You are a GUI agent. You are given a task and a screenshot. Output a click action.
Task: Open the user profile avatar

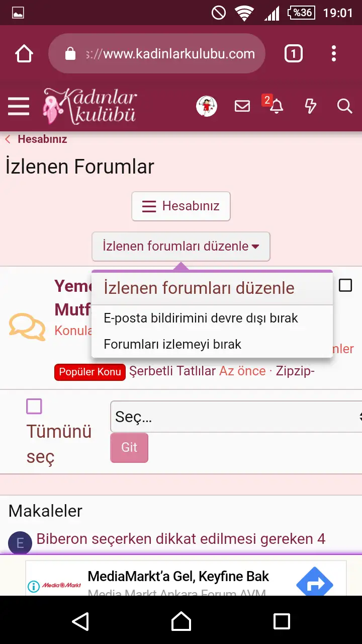pyautogui.click(x=206, y=106)
